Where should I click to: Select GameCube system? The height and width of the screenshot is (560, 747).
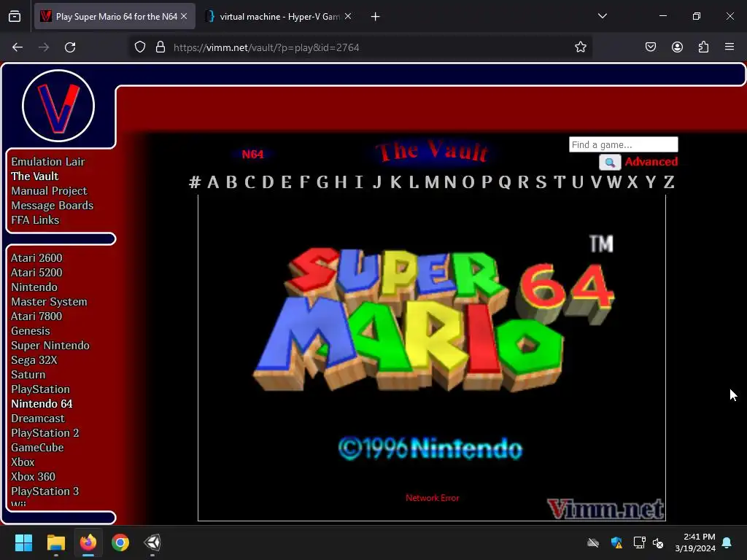pos(37,448)
